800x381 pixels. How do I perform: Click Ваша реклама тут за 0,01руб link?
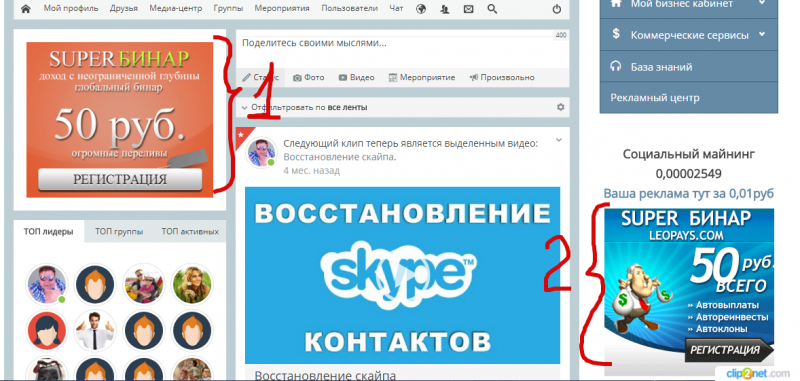click(x=689, y=193)
